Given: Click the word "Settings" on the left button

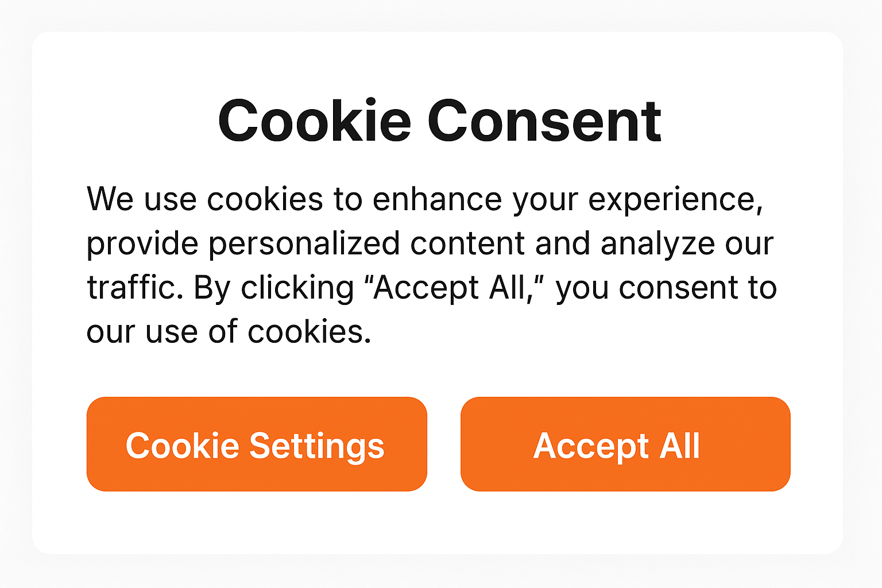Looking at the screenshot, I should tap(316, 446).
